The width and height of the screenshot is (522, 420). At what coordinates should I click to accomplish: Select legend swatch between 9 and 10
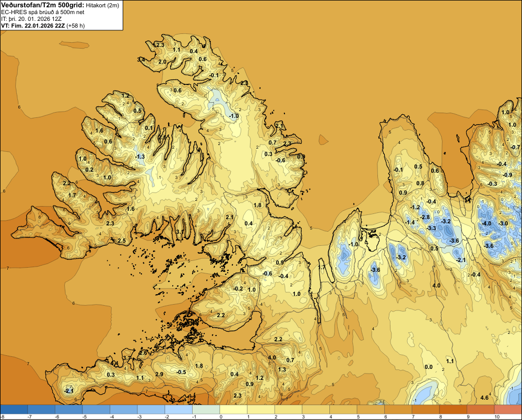coord(480,409)
